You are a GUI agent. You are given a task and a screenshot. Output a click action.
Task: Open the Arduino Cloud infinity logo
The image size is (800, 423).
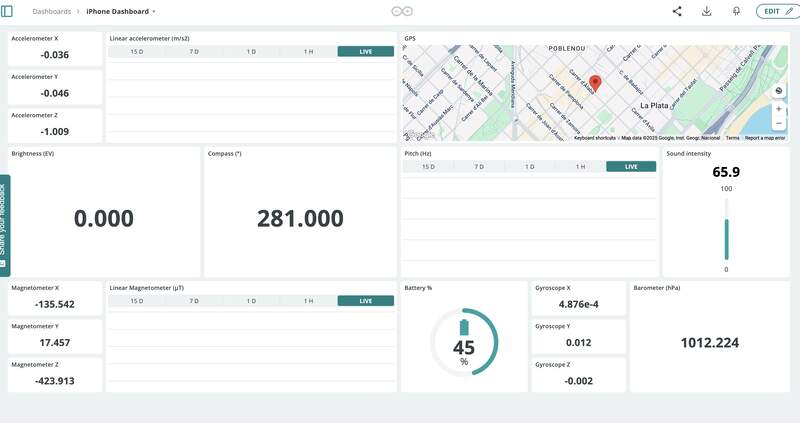(x=402, y=11)
